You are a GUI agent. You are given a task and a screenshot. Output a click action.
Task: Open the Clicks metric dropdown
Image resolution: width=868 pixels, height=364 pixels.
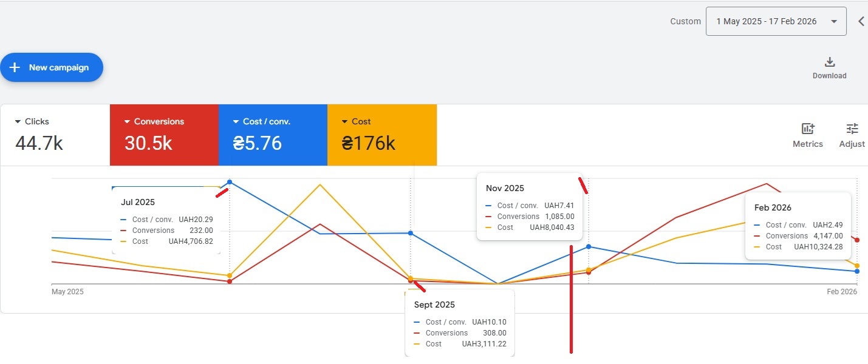[x=32, y=121]
